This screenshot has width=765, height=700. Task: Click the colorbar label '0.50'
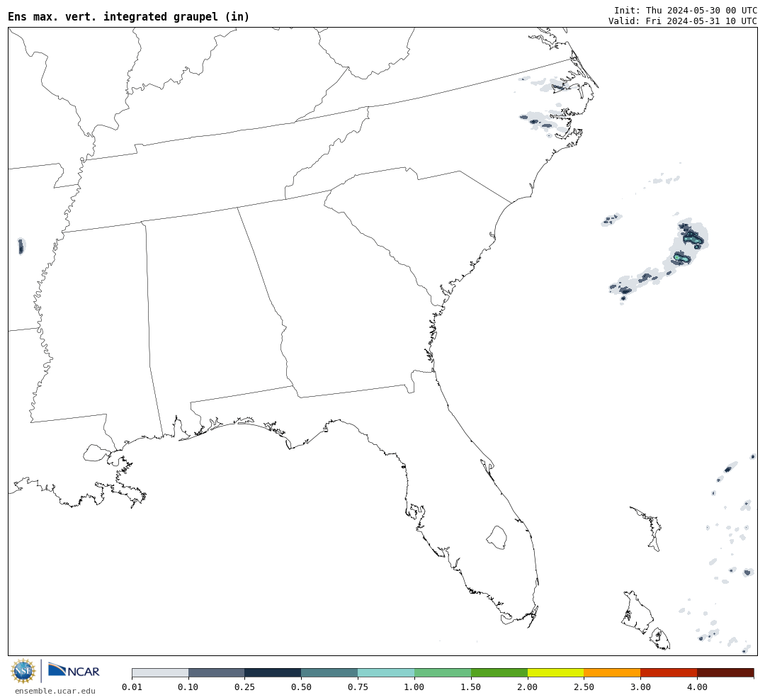click(302, 687)
